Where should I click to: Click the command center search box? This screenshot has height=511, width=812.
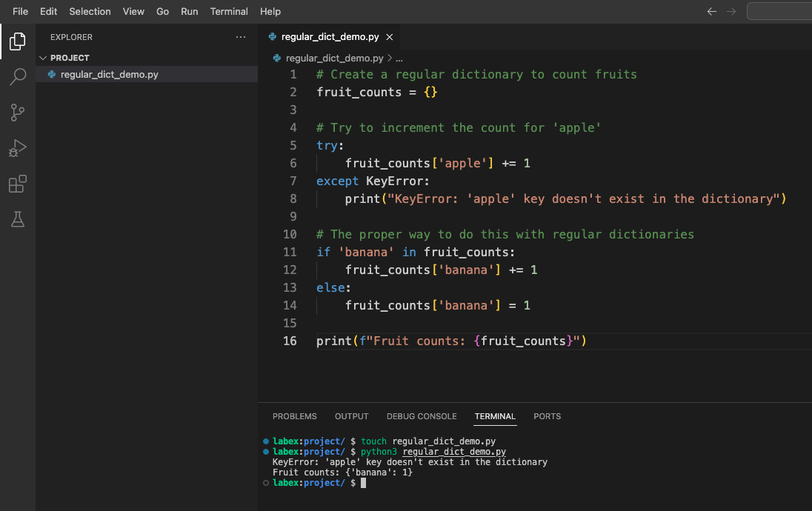coord(779,12)
